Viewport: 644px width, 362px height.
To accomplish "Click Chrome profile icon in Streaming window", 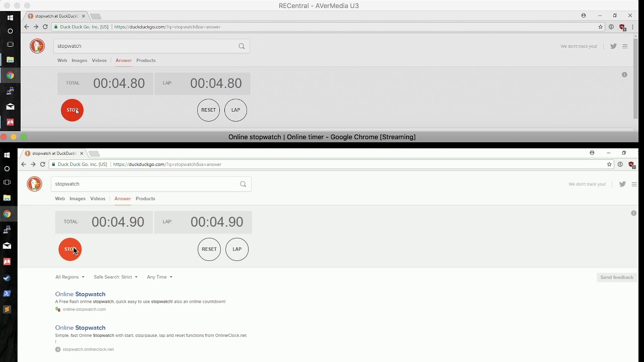I will click(x=592, y=153).
